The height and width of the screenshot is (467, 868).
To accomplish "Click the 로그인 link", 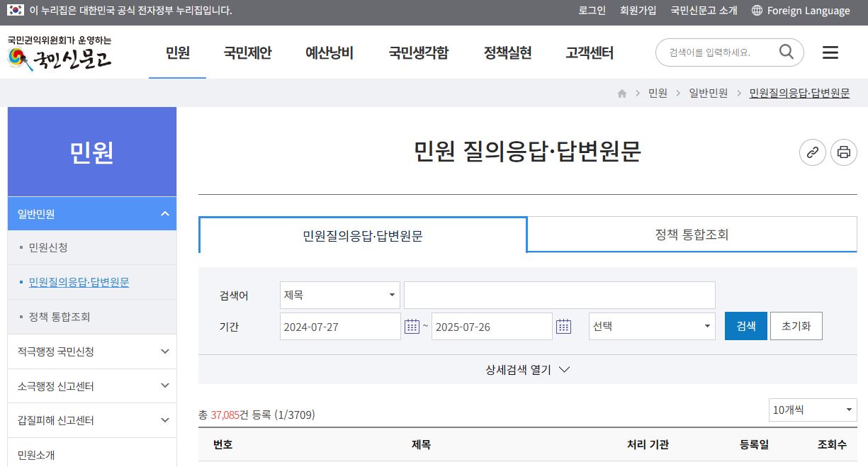I will tap(591, 11).
